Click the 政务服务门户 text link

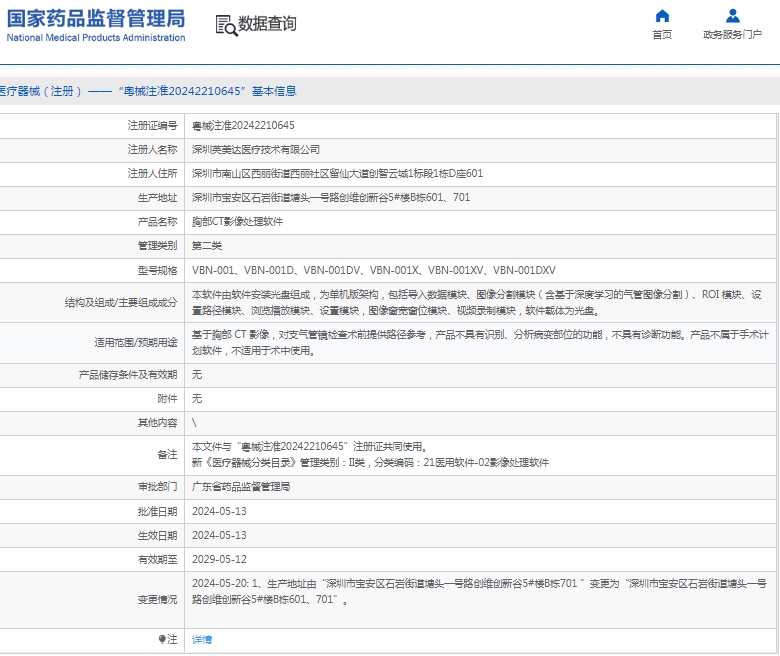tap(732, 34)
